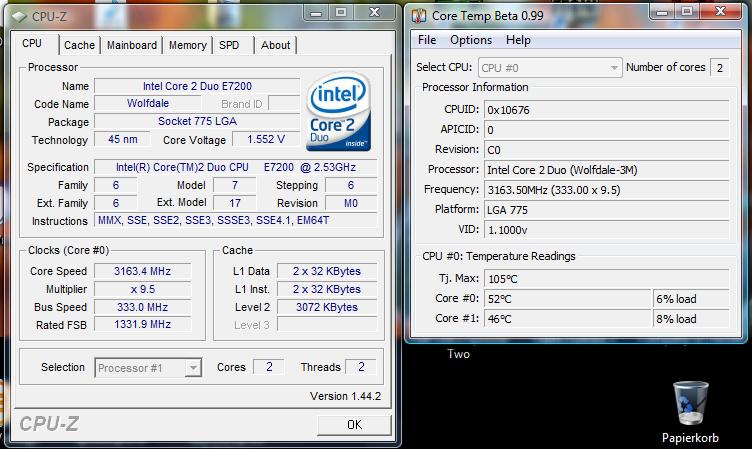Select the CPU tab in CPU-Z
This screenshot has width=752, height=449.
pyautogui.click(x=34, y=44)
